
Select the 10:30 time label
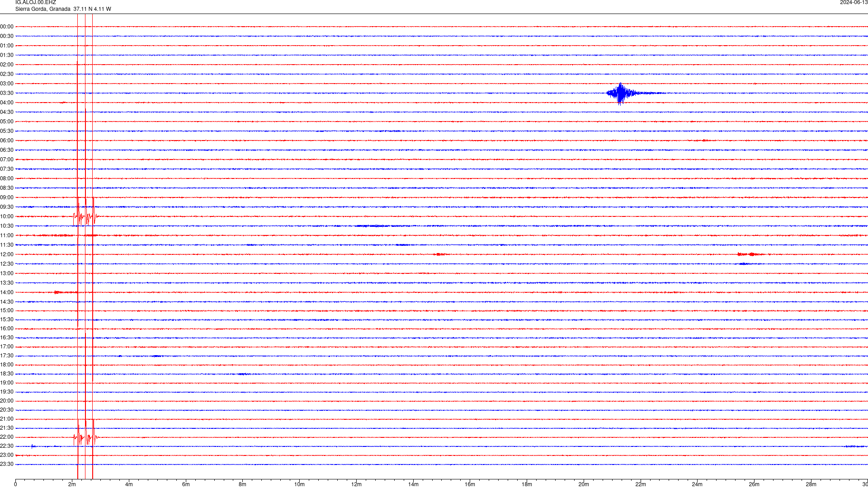tap(7, 226)
